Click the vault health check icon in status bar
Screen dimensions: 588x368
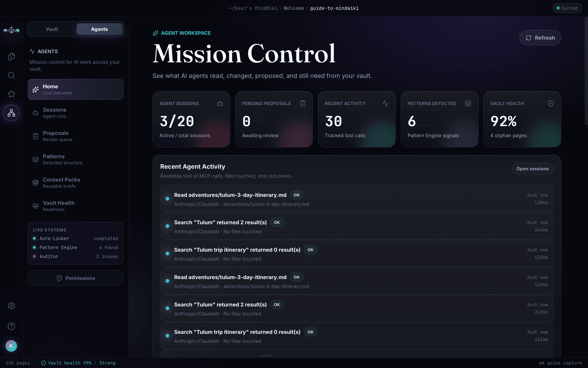43,363
